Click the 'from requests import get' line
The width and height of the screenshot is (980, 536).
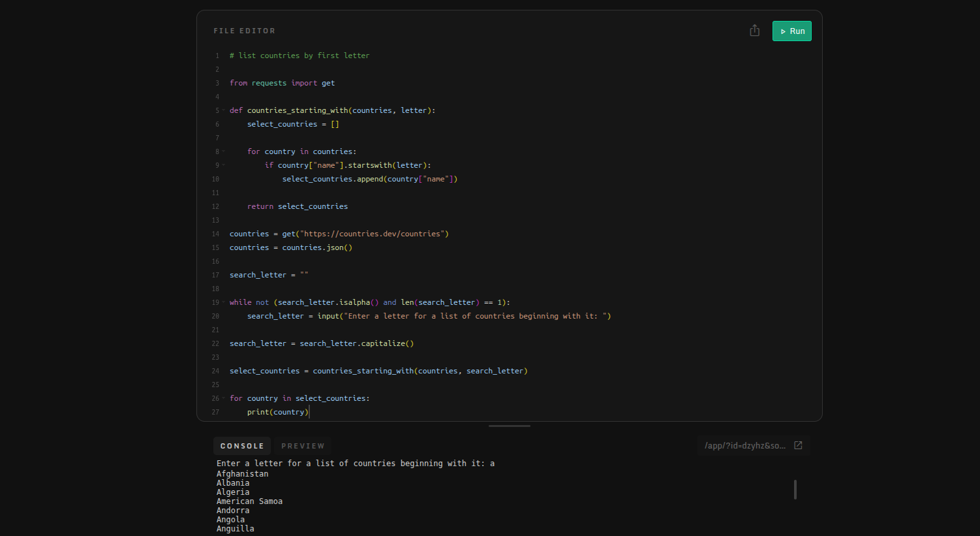coord(283,83)
